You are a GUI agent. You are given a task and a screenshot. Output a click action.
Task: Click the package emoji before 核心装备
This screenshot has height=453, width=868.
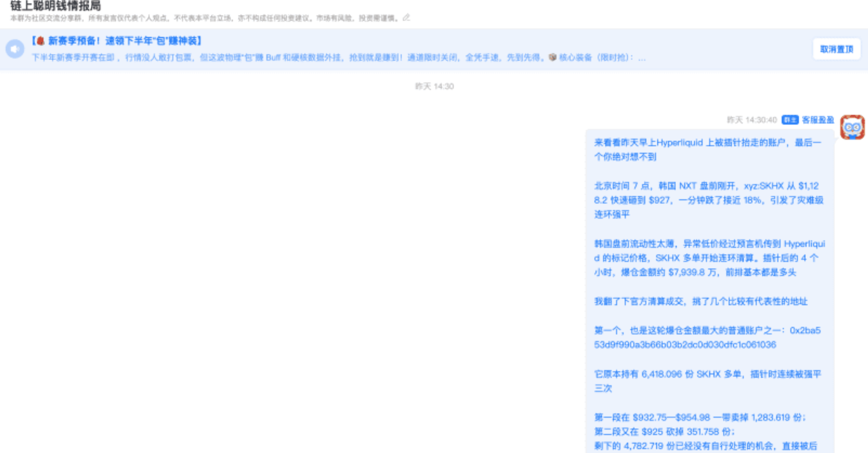pos(552,57)
